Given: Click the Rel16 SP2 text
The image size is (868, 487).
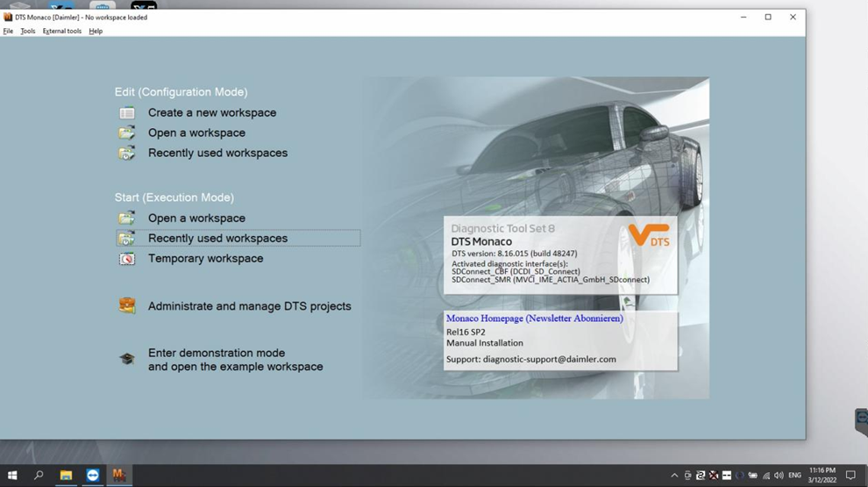Looking at the screenshot, I should [466, 333].
